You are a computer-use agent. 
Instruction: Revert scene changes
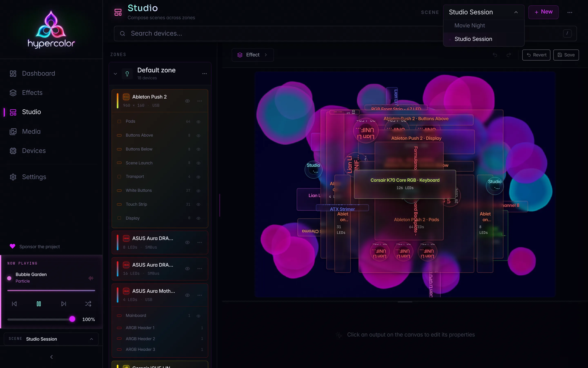pyautogui.click(x=536, y=55)
